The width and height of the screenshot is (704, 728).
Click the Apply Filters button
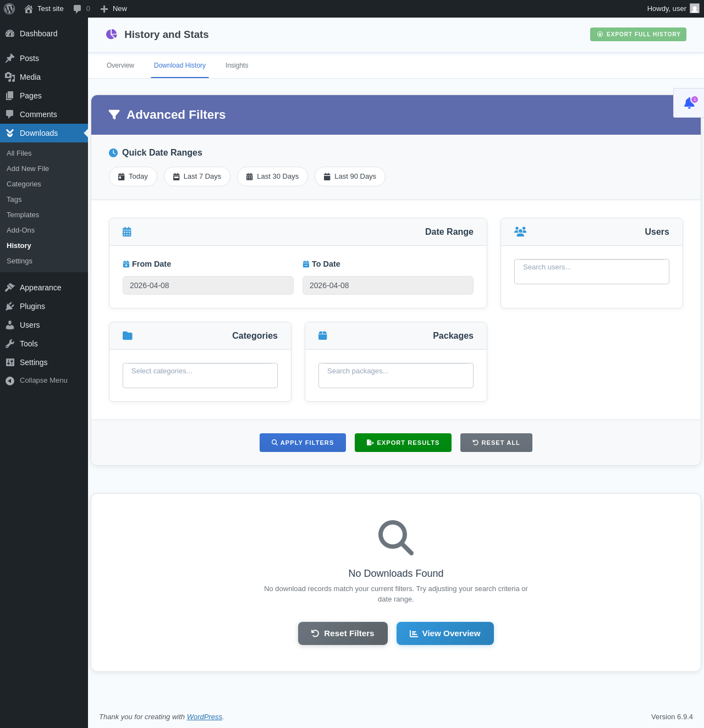[x=302, y=443]
